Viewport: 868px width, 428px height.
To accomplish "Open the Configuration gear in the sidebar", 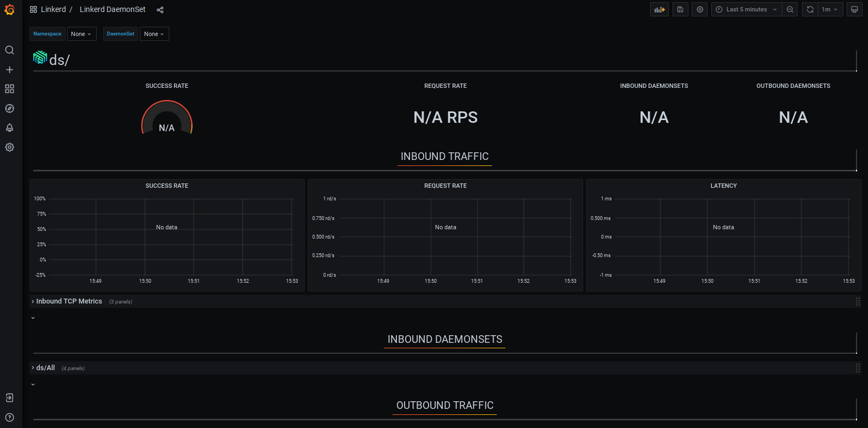I will (9, 147).
